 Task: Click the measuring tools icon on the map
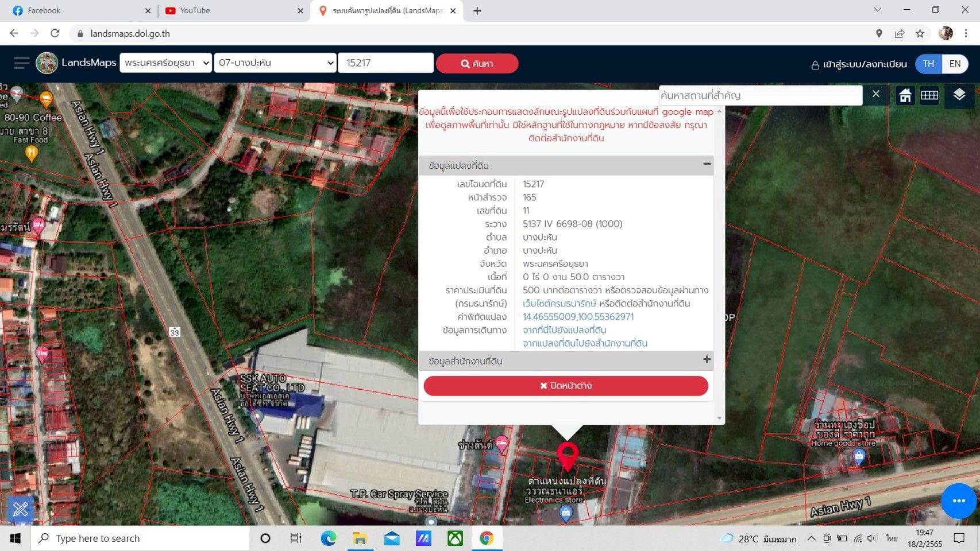pos(21,509)
